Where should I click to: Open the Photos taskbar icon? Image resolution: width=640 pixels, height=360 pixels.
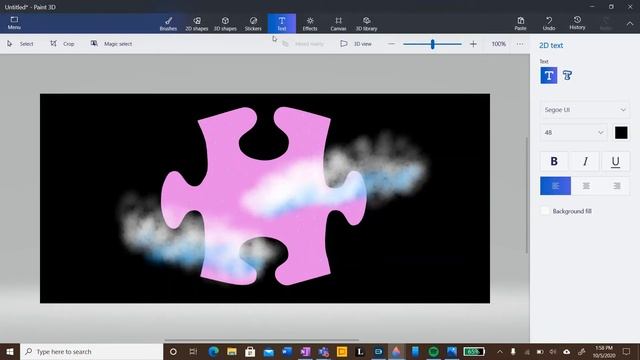[x=452, y=351]
